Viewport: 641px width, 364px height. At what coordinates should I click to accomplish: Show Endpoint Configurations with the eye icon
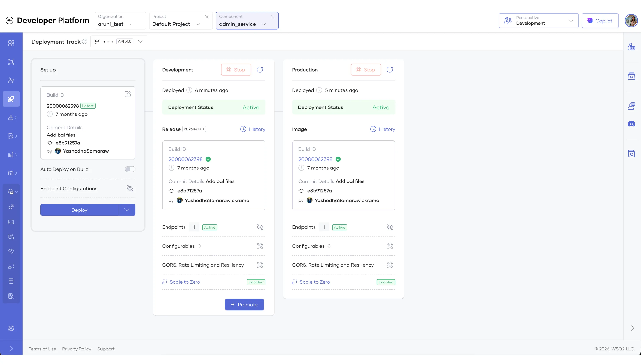tap(130, 188)
